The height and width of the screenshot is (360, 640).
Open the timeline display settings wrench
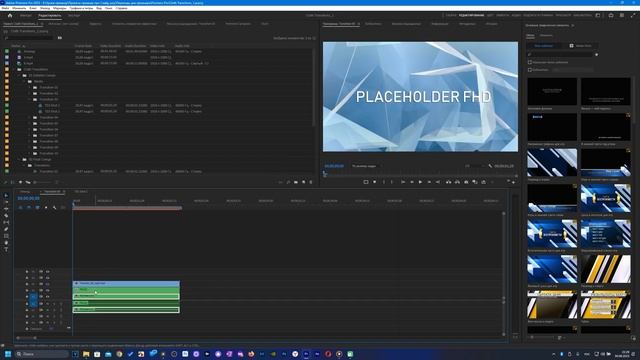(x=54, y=207)
